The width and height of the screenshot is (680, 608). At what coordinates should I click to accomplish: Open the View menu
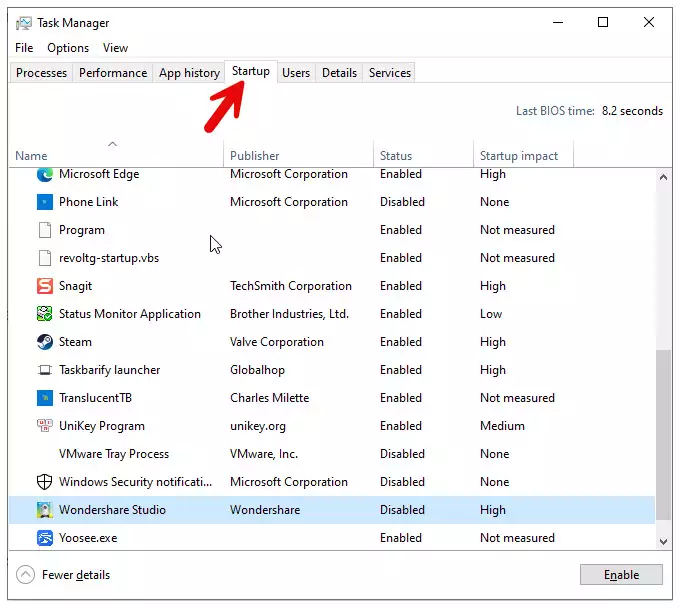(x=115, y=48)
